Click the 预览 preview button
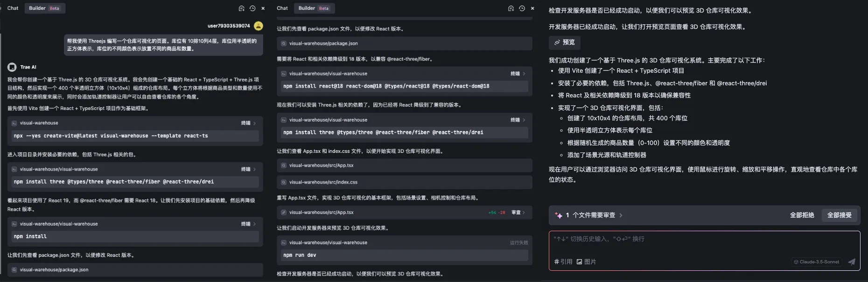This screenshot has width=868, height=282. point(564,42)
